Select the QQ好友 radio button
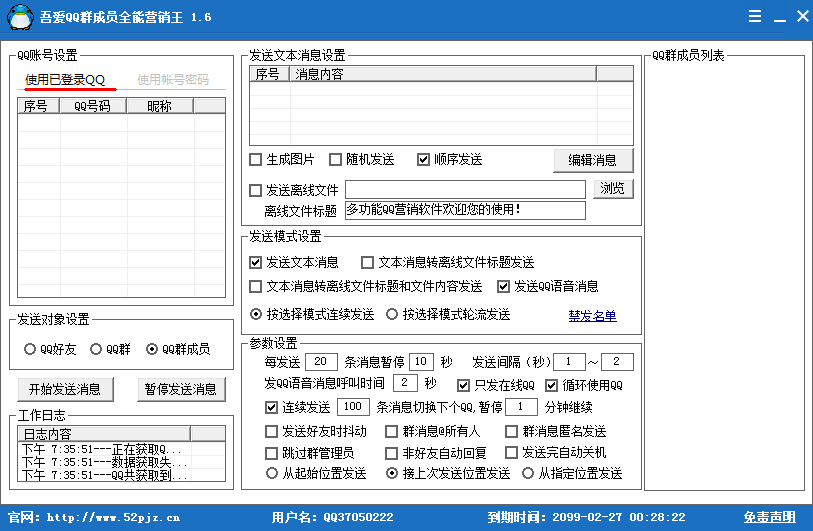 (31, 349)
